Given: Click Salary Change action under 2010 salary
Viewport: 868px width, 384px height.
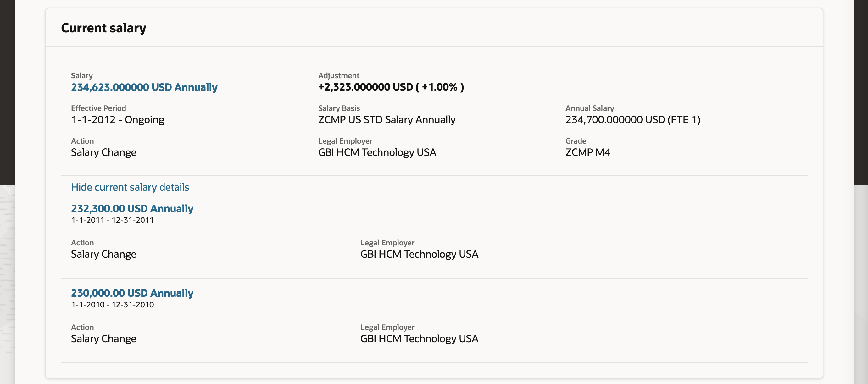Looking at the screenshot, I should (103, 338).
